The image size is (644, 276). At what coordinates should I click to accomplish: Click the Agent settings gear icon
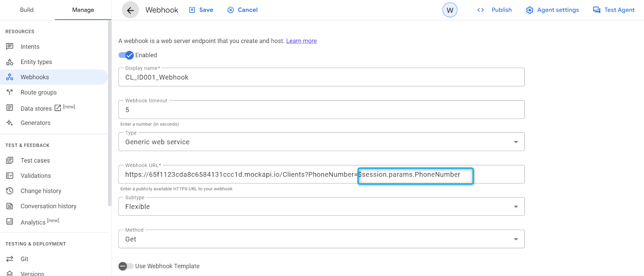click(530, 10)
